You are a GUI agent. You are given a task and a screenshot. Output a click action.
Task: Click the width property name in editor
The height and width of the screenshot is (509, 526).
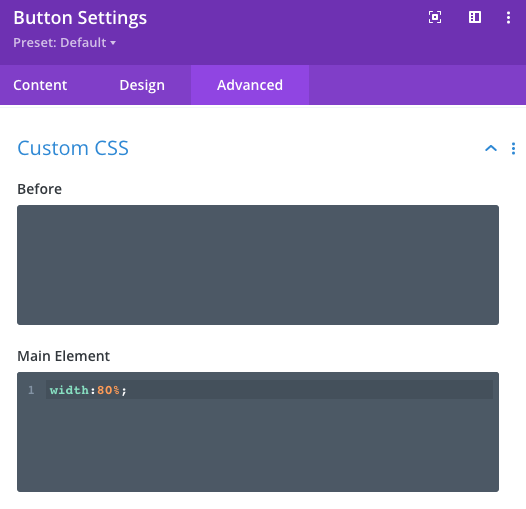pyautogui.click(x=69, y=390)
